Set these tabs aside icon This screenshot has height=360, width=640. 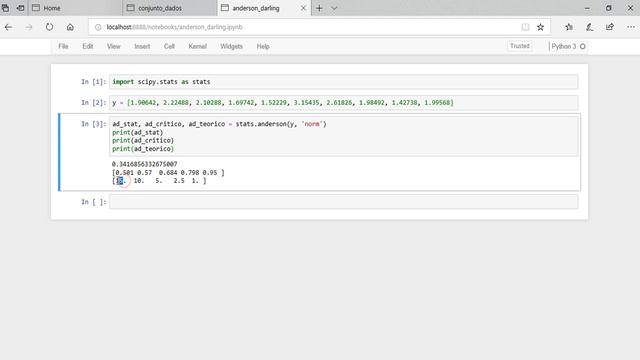[x=20, y=8]
